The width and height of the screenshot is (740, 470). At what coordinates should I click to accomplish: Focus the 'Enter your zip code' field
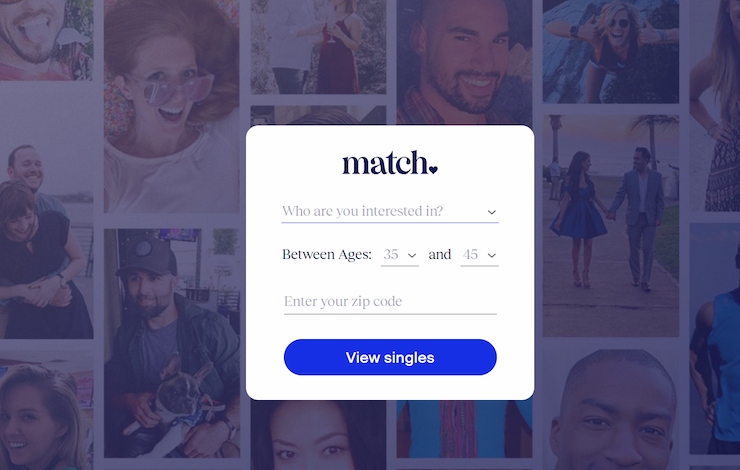pyautogui.click(x=390, y=302)
